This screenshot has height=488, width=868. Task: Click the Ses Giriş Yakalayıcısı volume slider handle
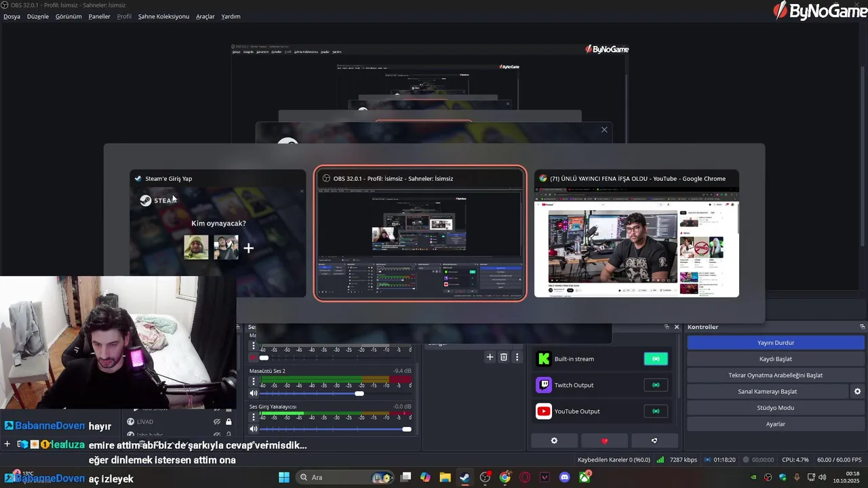407,429
